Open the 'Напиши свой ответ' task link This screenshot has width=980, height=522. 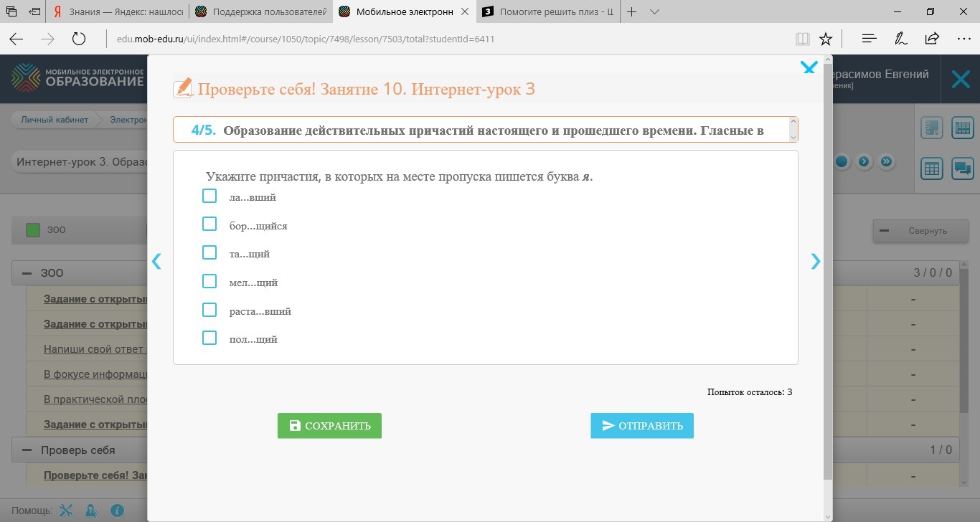point(95,349)
